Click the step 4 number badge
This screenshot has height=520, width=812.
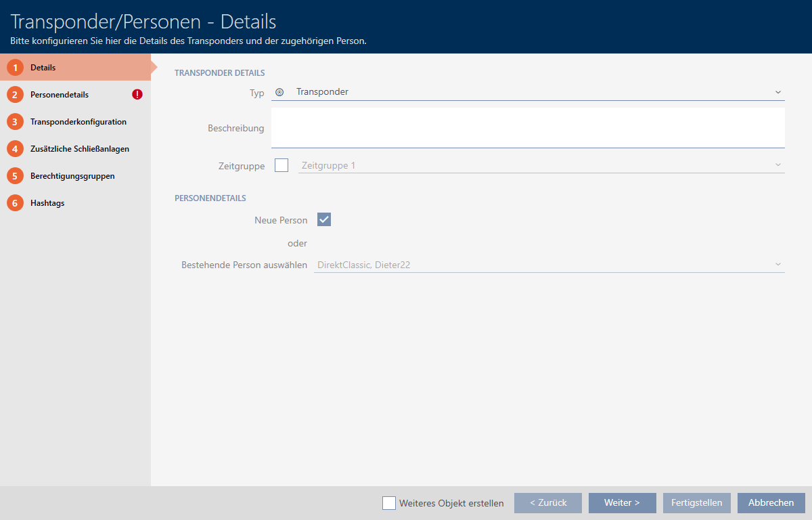pyautogui.click(x=15, y=149)
